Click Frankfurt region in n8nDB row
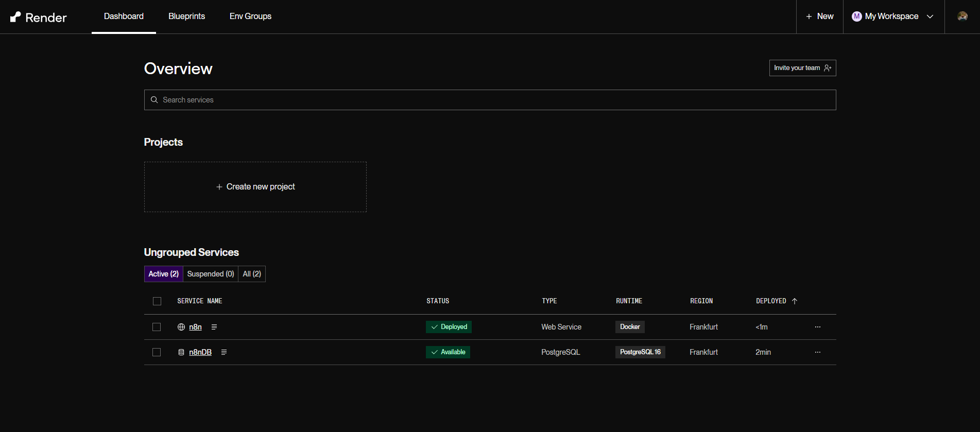Image resolution: width=980 pixels, height=432 pixels. click(703, 352)
